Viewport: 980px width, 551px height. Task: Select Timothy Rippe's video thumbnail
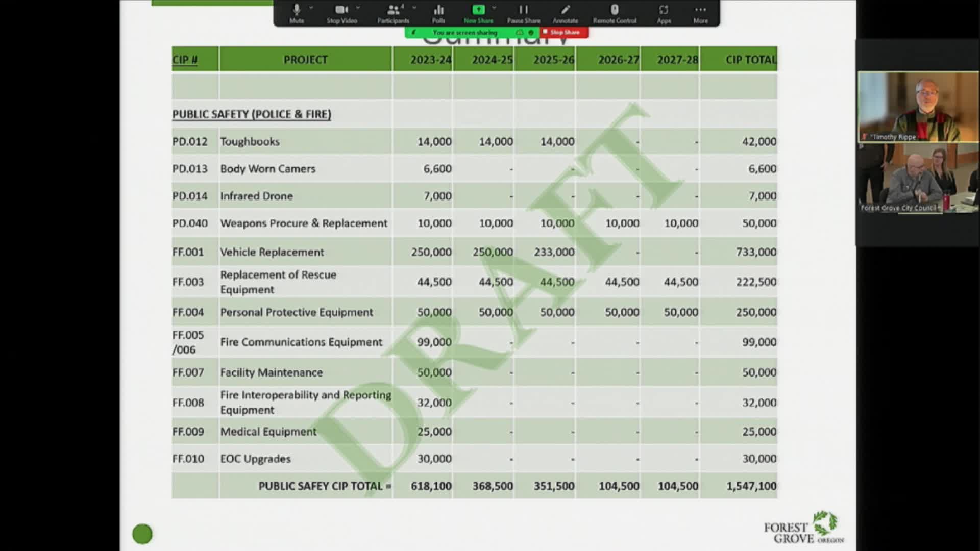point(918,107)
